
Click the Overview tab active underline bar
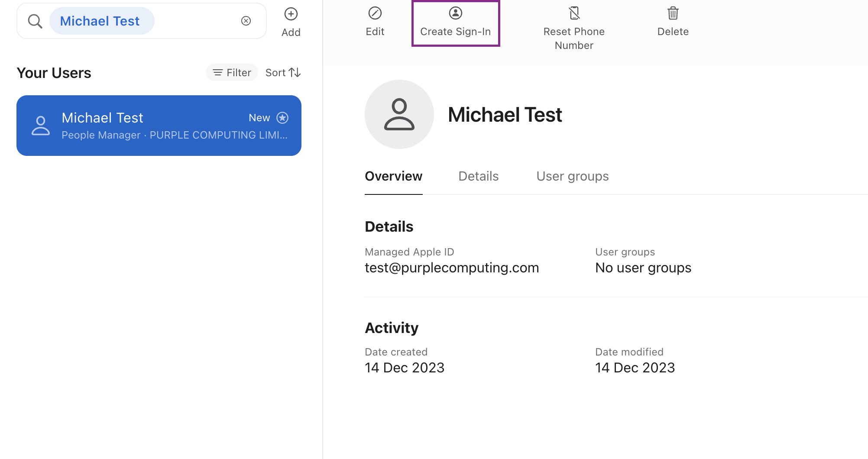[x=393, y=194]
